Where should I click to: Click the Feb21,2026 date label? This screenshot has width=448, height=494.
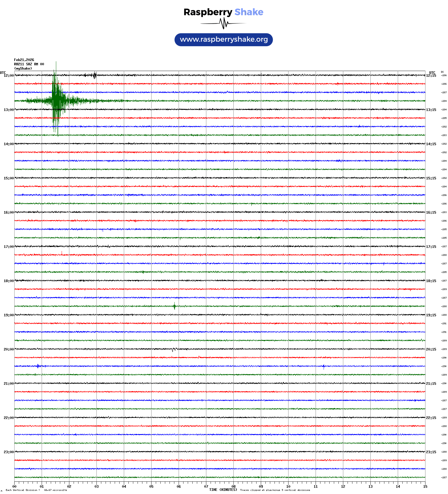(24, 60)
